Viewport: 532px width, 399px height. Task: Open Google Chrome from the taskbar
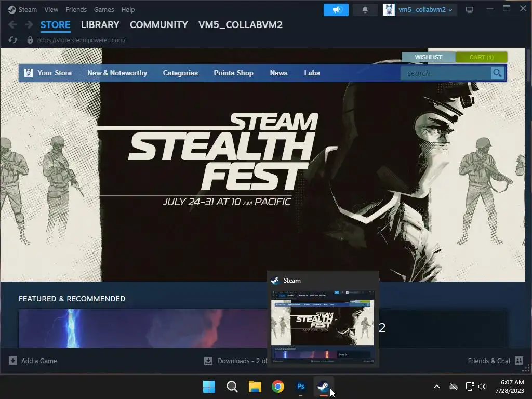point(278,387)
